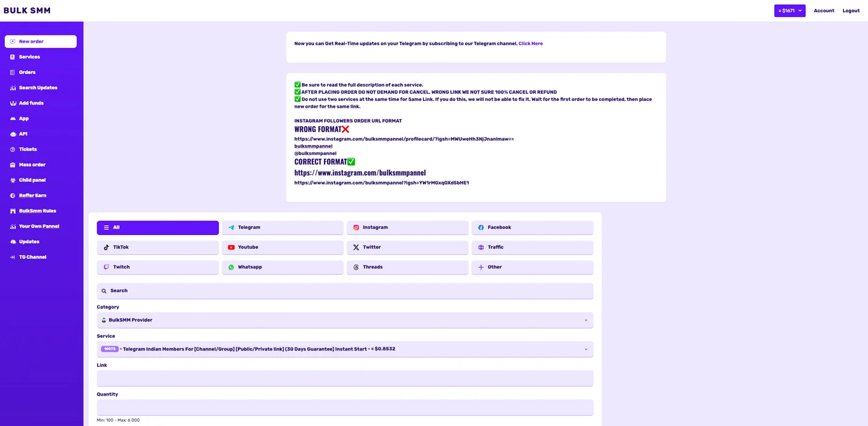Open the Account page link

click(x=824, y=11)
